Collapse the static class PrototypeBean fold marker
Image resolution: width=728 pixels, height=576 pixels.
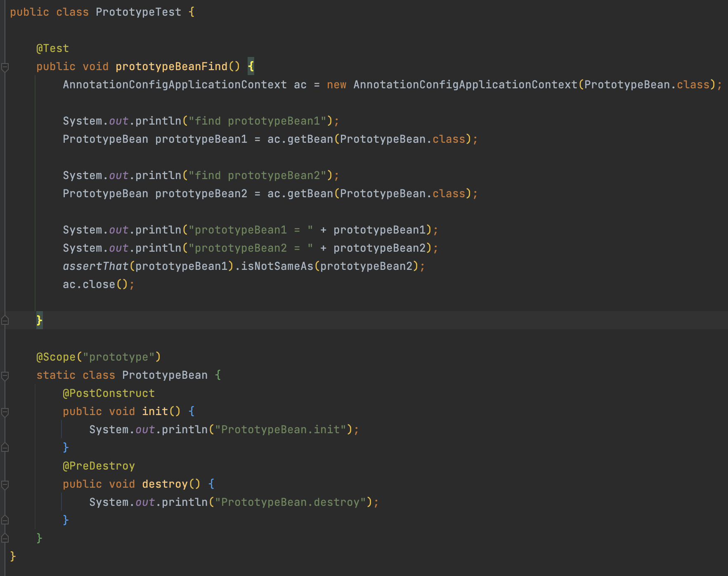pyautogui.click(x=5, y=375)
